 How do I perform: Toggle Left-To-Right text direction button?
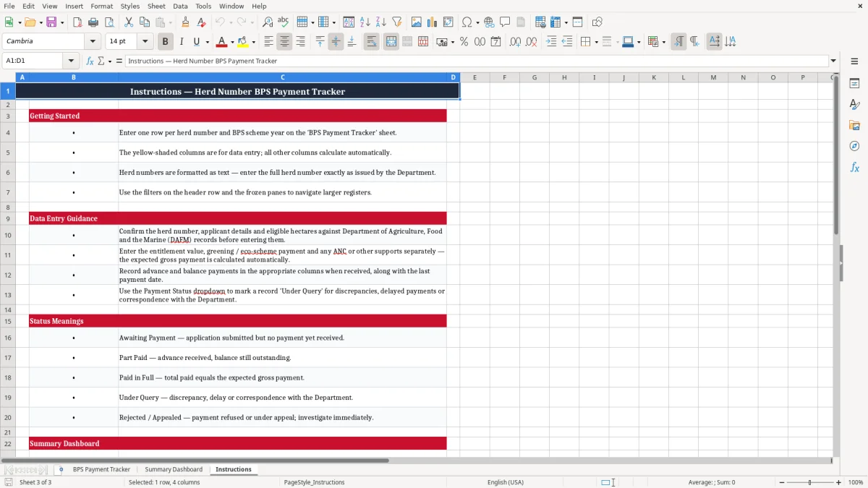(678, 42)
